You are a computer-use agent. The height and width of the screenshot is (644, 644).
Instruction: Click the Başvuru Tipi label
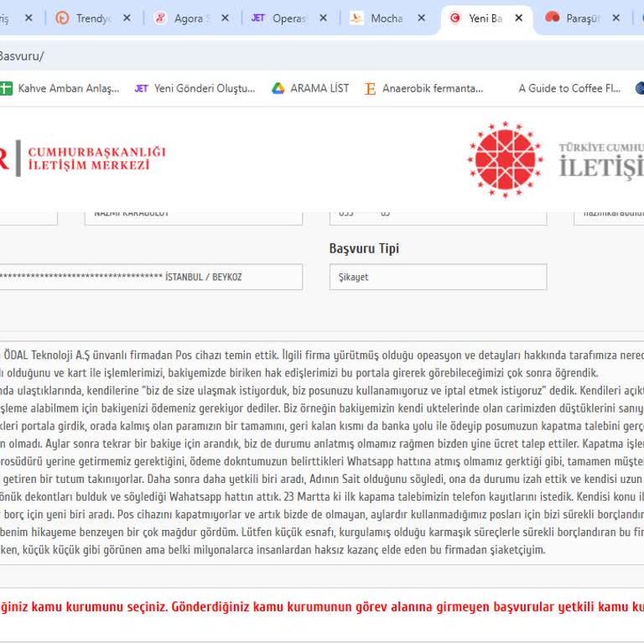[364, 248]
